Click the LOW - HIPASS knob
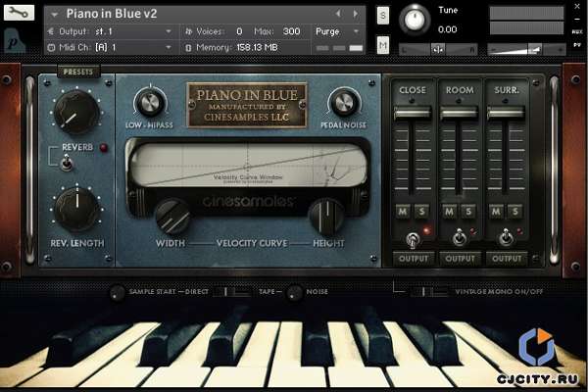Viewport: 588px width, 392px height. [x=150, y=102]
